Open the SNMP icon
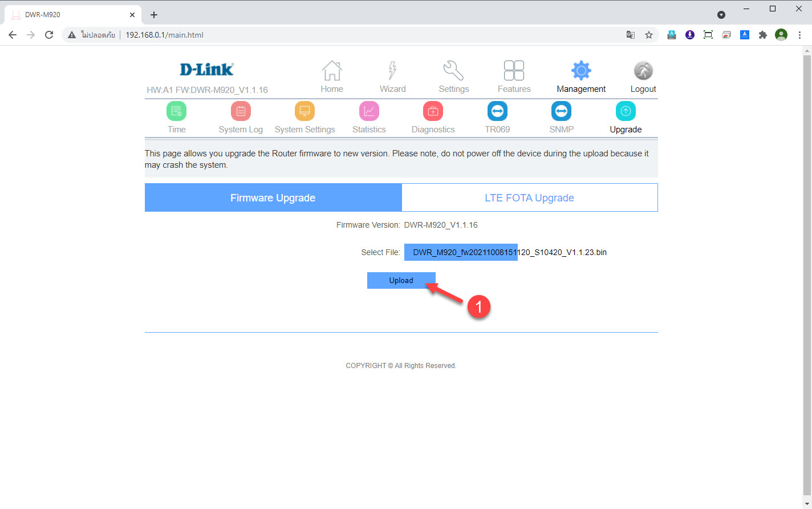This screenshot has width=812, height=509. point(561,111)
